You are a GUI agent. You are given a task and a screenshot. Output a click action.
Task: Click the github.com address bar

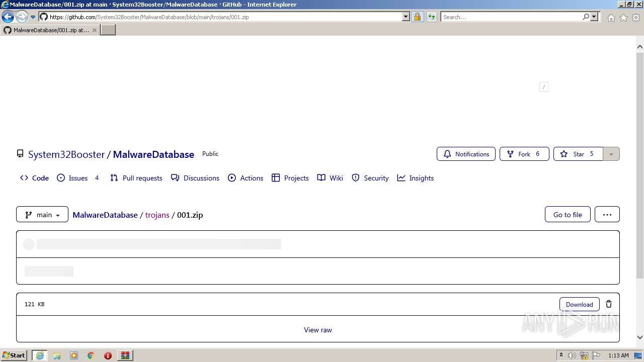tap(220, 17)
